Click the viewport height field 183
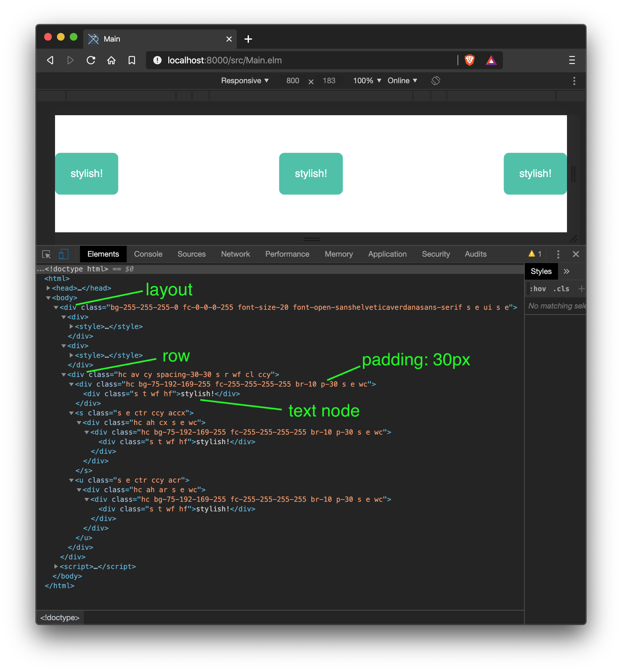Image resolution: width=622 pixels, height=672 pixels. tap(329, 80)
